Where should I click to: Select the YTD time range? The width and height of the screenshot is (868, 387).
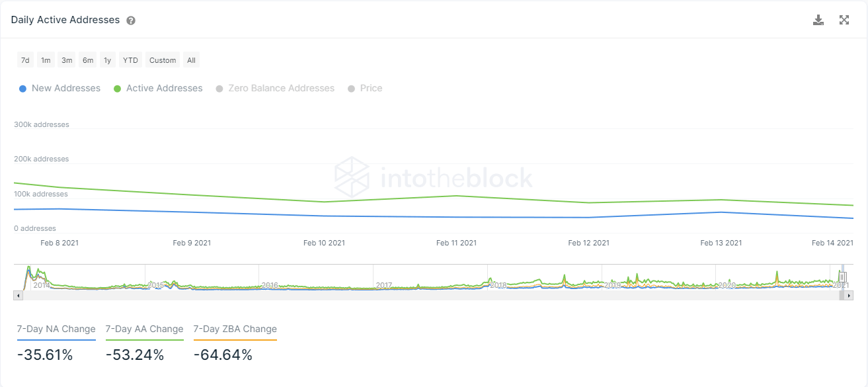click(x=130, y=60)
